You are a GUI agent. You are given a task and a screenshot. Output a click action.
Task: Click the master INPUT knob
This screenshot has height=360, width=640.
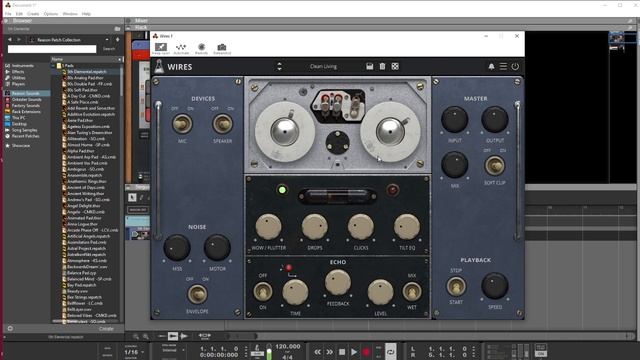(454, 120)
